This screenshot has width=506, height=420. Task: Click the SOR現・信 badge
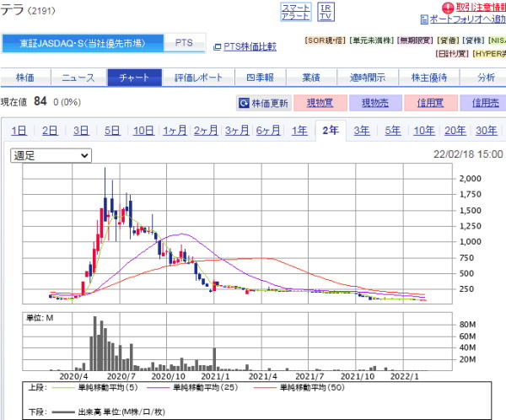325,40
